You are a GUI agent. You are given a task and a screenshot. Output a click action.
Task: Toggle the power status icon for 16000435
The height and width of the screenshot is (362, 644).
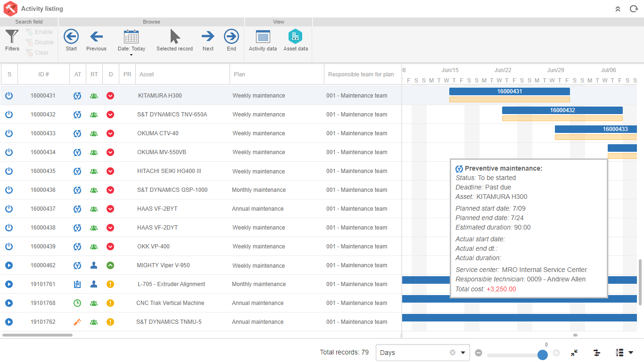pyautogui.click(x=8, y=171)
